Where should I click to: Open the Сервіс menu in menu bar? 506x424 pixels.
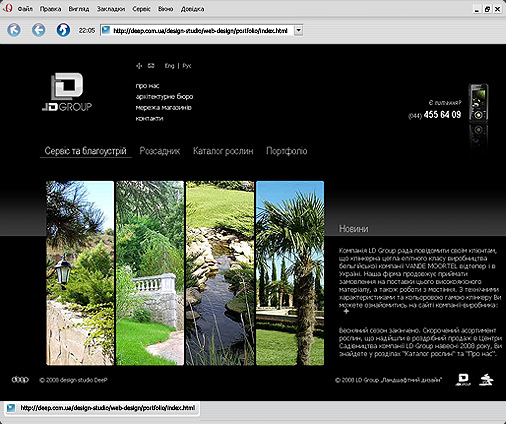pyautogui.click(x=141, y=9)
